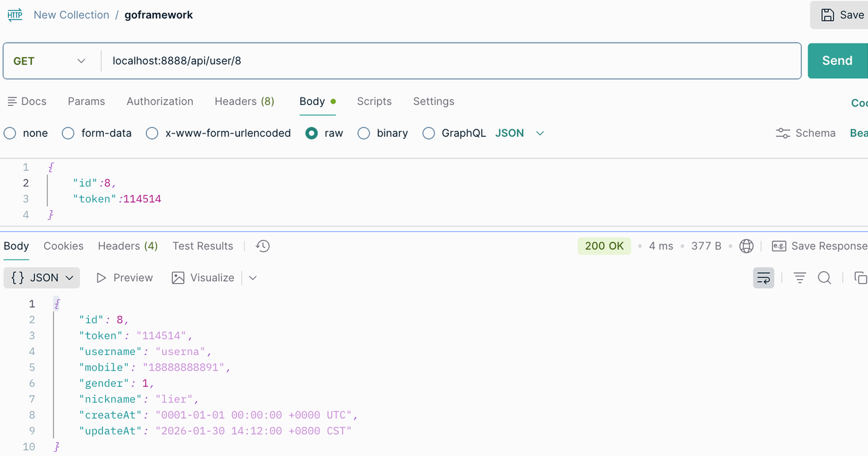Image resolution: width=868 pixels, height=456 pixels.
Task: Select the GraphQL body option
Action: (x=454, y=133)
